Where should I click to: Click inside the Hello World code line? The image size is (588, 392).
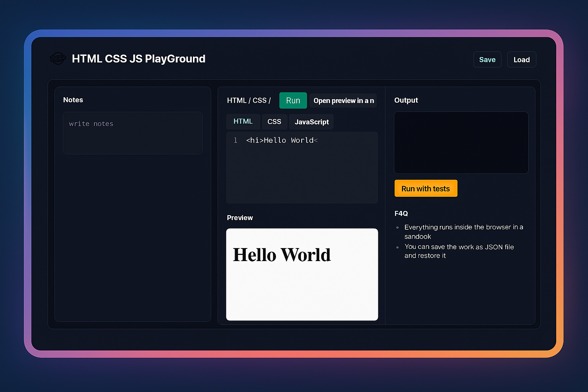pyautogui.click(x=282, y=140)
